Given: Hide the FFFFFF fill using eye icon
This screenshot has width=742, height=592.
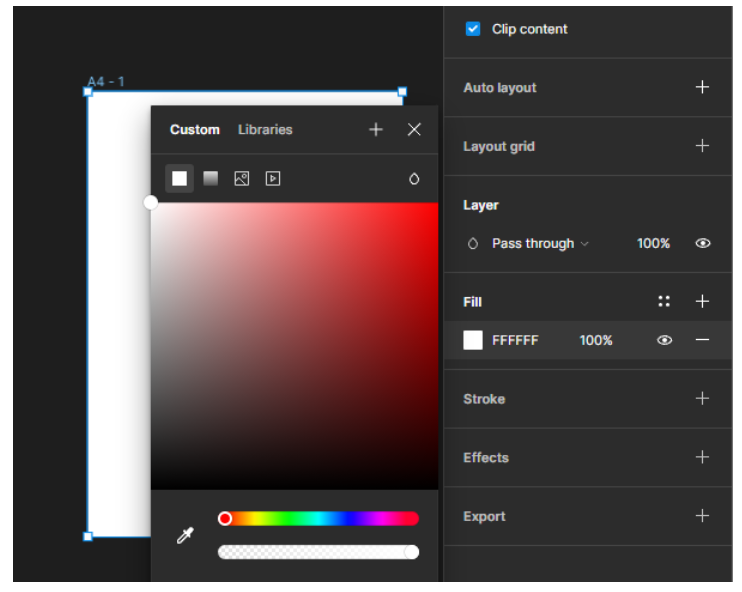Looking at the screenshot, I should (x=664, y=340).
